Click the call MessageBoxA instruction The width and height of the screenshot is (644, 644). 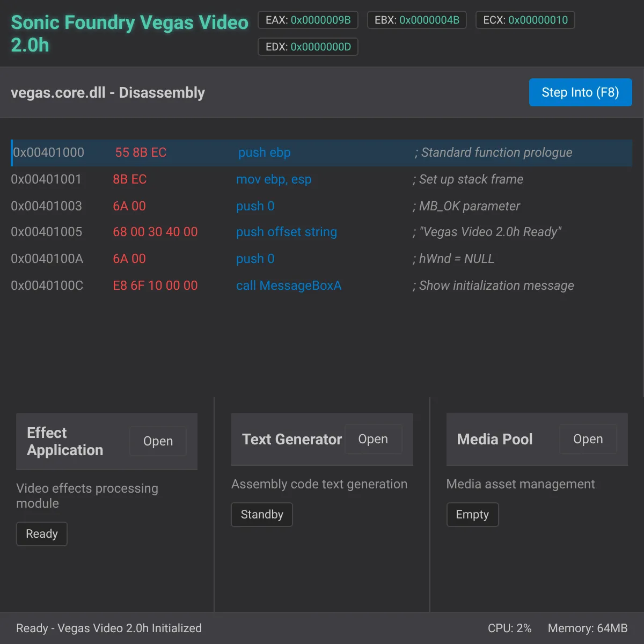point(289,286)
